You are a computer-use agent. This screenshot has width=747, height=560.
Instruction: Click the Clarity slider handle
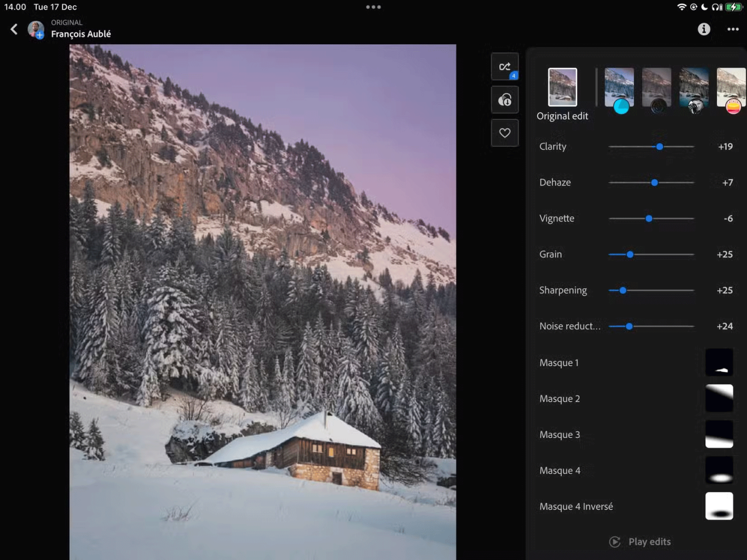click(x=659, y=147)
